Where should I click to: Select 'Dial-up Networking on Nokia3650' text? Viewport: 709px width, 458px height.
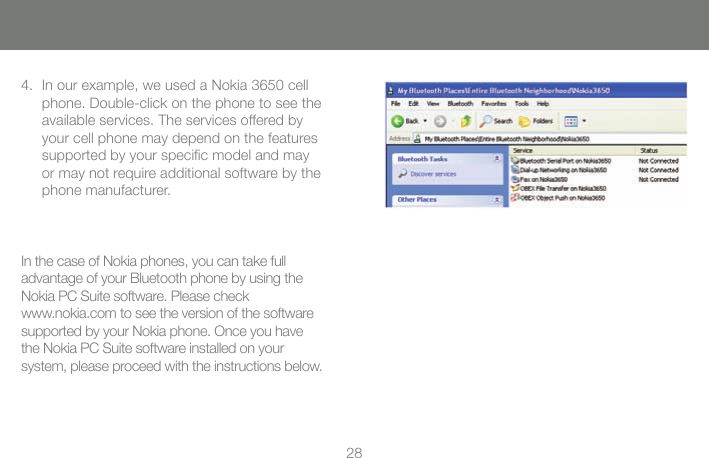[563, 170]
